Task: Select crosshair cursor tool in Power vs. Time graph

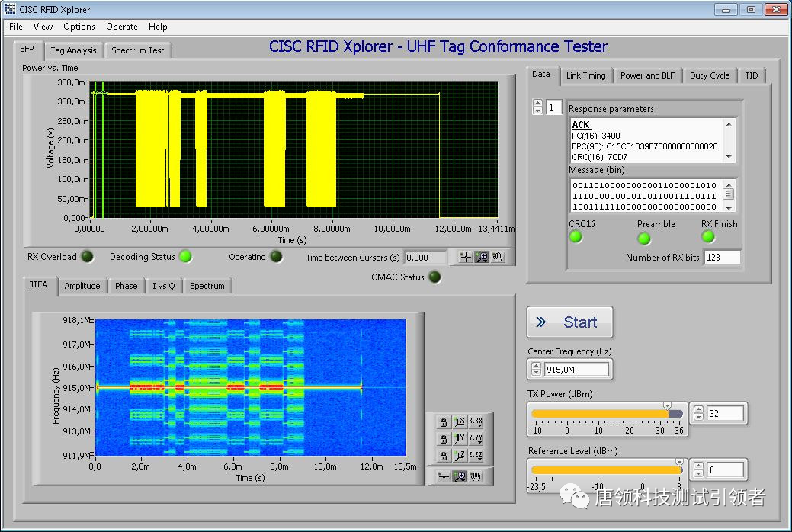Action: tap(466, 257)
